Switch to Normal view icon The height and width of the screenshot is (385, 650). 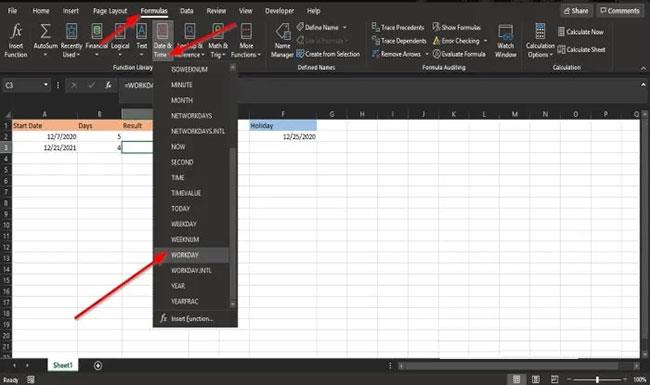click(x=516, y=379)
